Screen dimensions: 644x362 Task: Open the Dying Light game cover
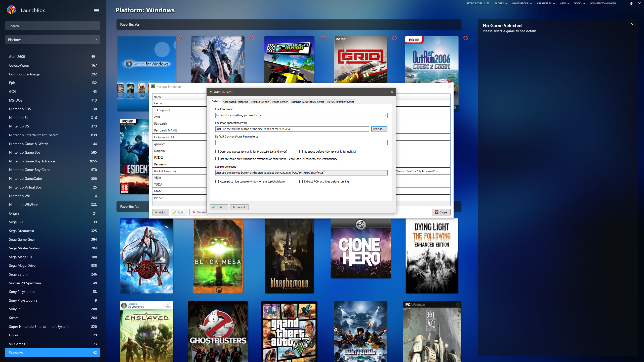432,256
